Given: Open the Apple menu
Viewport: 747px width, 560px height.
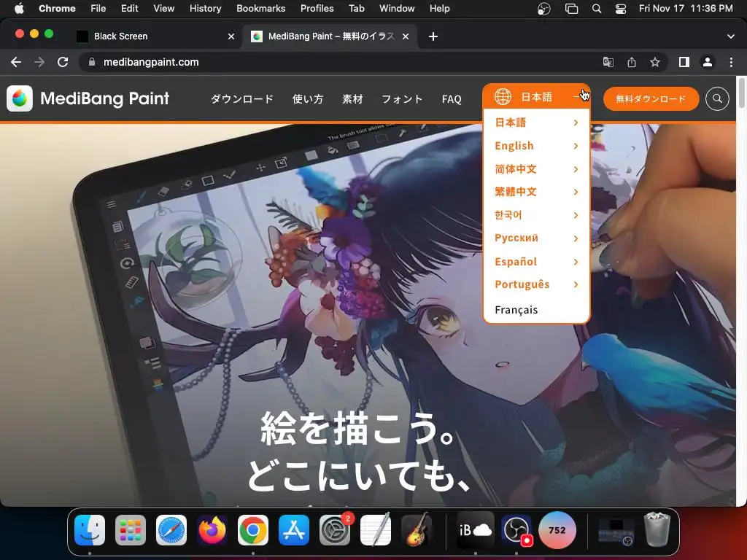Looking at the screenshot, I should pos(19,9).
